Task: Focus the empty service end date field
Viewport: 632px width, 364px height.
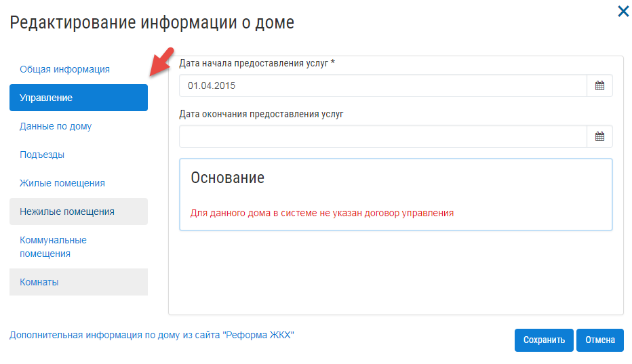Action: (383, 136)
